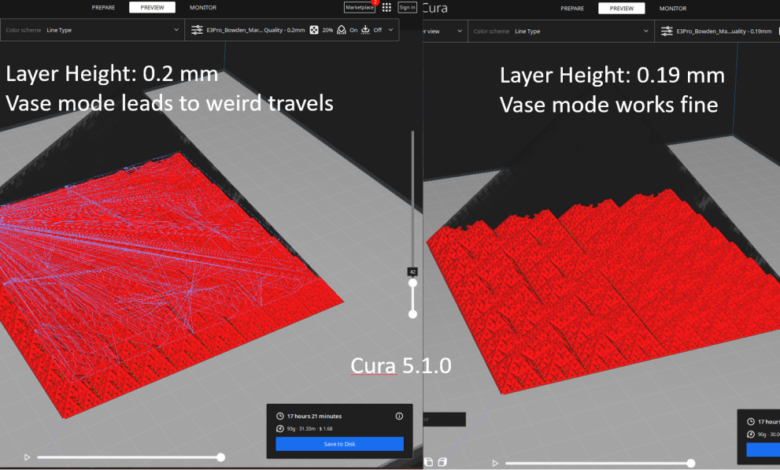Click the 0.2mm Quality profile name

[x=256, y=30]
